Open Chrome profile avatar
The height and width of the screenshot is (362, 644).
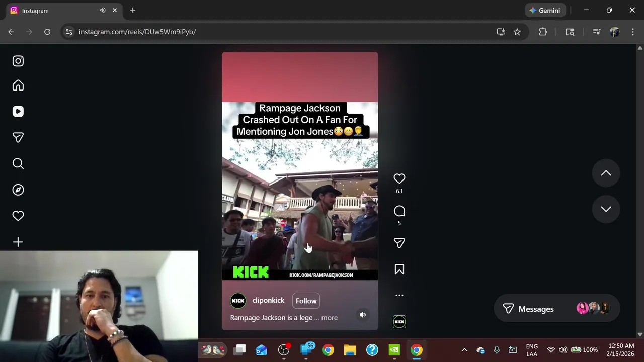pos(614,32)
